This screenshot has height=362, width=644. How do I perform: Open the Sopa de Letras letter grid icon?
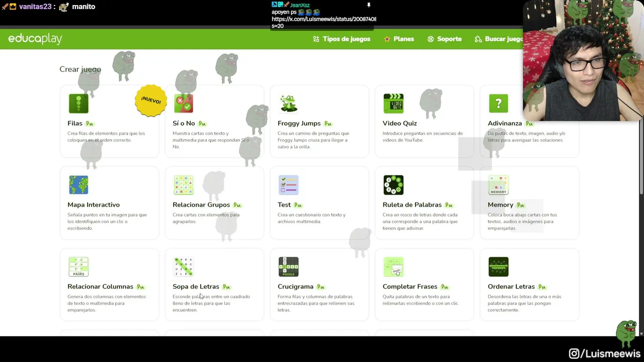point(184,267)
